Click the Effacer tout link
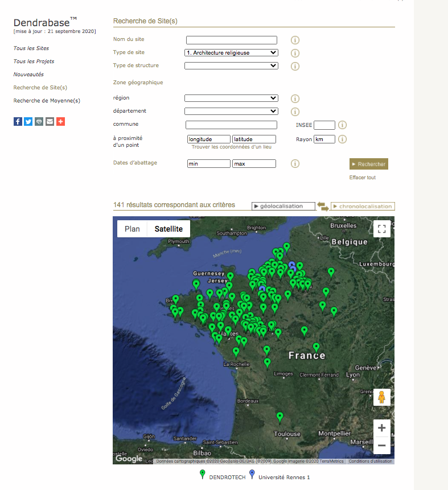This screenshot has height=490, width=448. pos(363,178)
